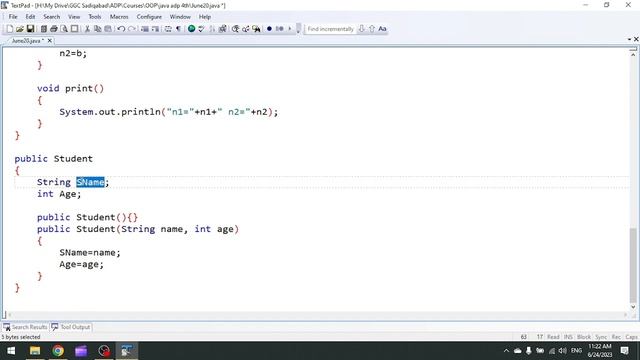This screenshot has width=640, height=360.
Task: Open the document tab list dropdown arrow
Action: [x=629, y=39]
